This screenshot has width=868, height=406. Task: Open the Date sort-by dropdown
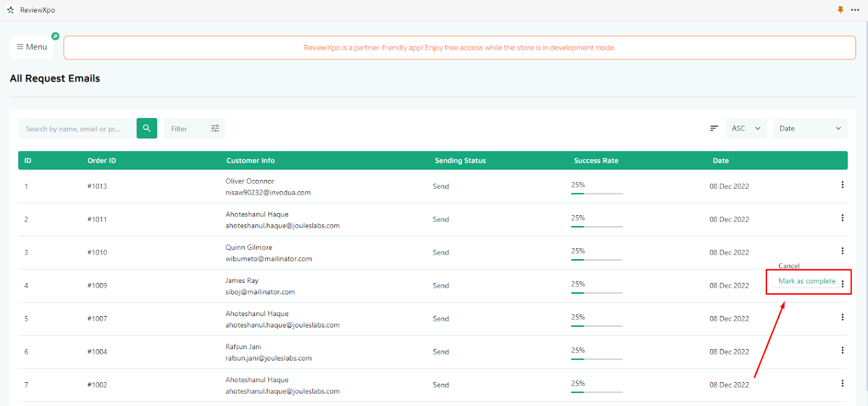[x=810, y=128]
